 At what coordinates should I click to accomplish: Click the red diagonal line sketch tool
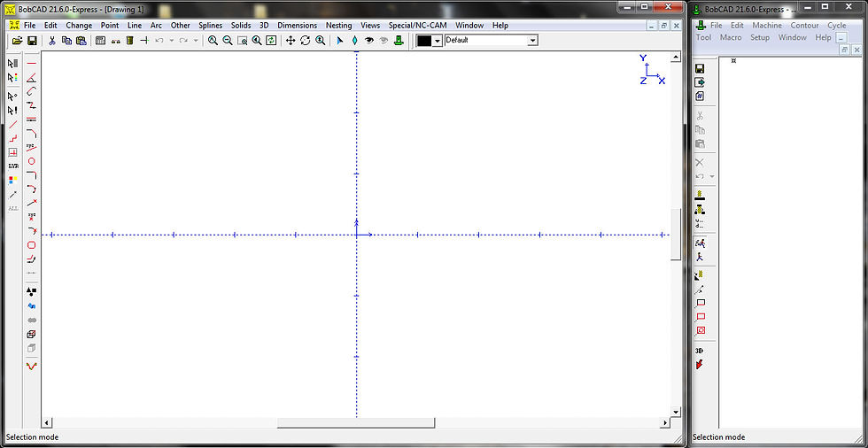click(12, 124)
